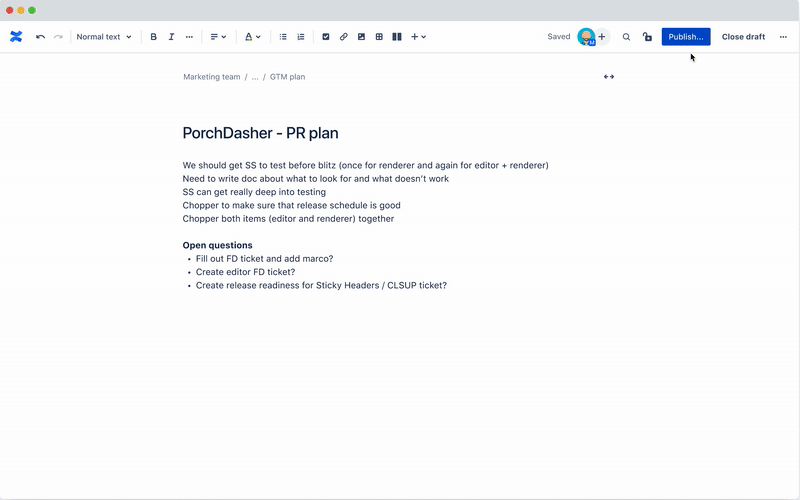Open find and replace search
The width and height of the screenshot is (800, 500).
[x=626, y=37]
